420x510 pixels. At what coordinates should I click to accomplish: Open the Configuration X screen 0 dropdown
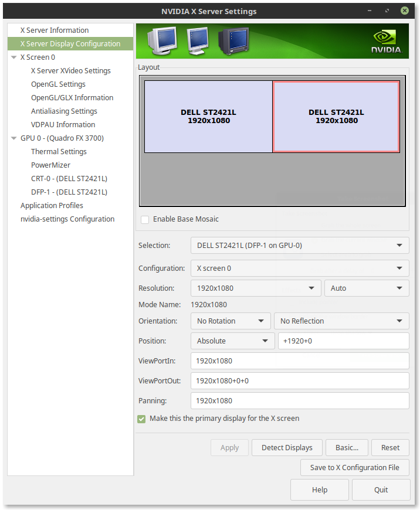pyautogui.click(x=300, y=268)
